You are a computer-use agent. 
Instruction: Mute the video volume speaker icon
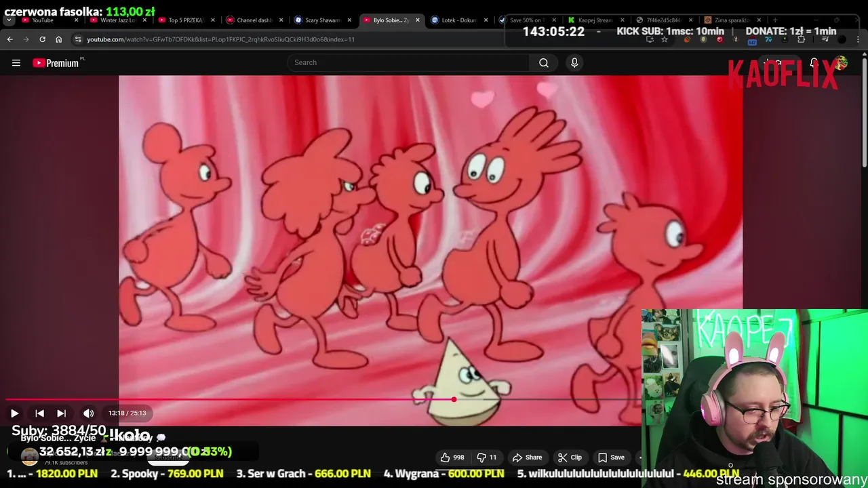tap(88, 413)
